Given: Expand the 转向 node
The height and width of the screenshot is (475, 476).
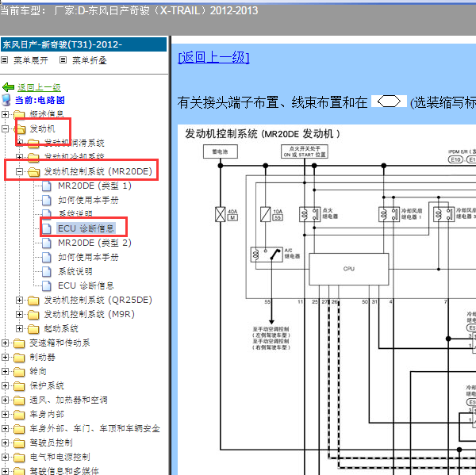Looking at the screenshot, I should point(5,371).
